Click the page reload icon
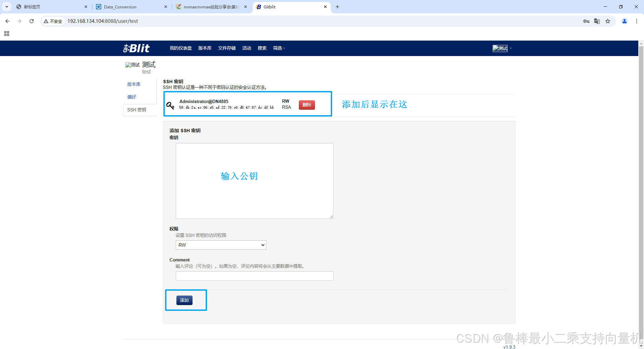Screen dimensions: 644x349 coord(31,21)
